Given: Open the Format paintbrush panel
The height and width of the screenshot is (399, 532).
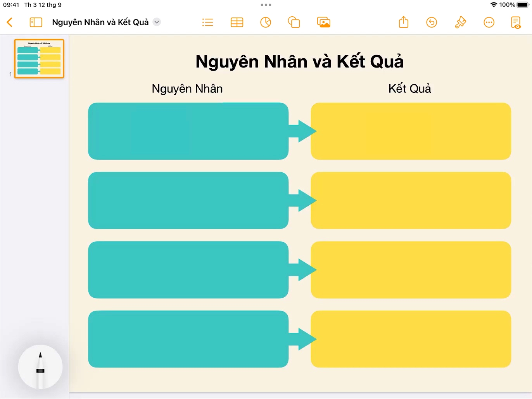Looking at the screenshot, I should pos(460,23).
